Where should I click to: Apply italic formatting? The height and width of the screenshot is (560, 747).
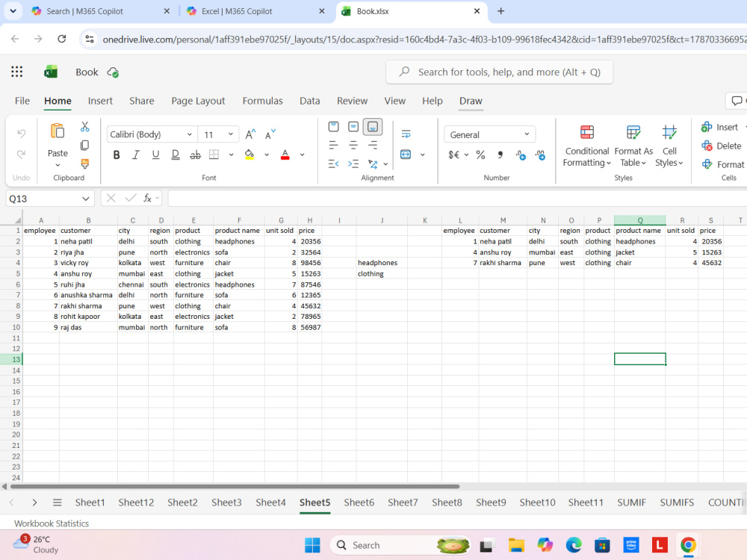coord(136,155)
